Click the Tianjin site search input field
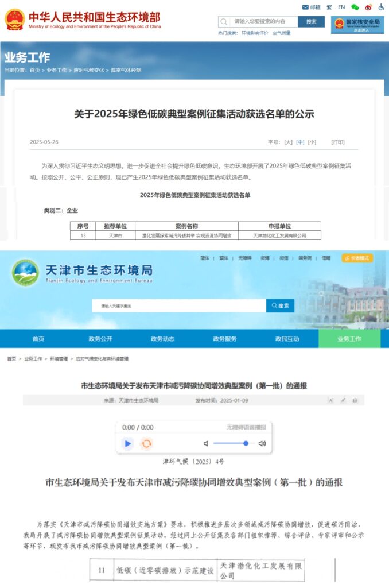 click(x=179, y=306)
